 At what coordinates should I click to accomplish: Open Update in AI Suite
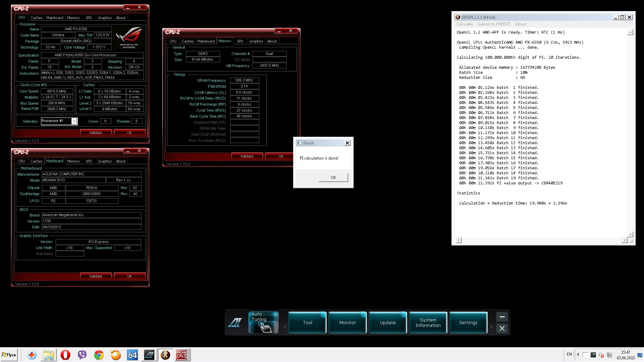click(388, 322)
